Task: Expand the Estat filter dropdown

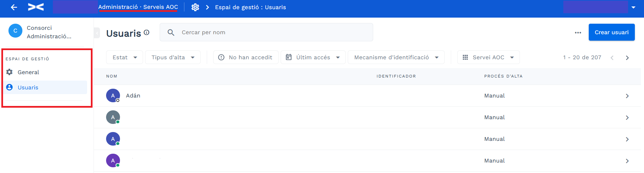Action: pos(124,57)
